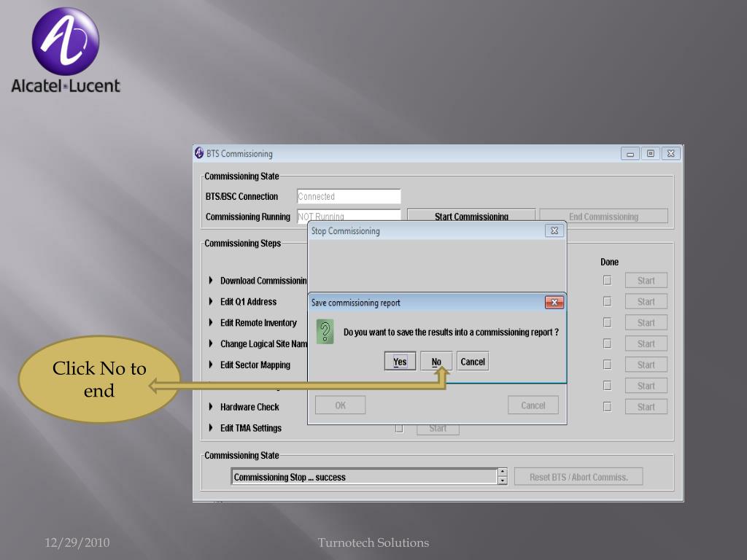Click Start for Change Logical Site Name row
The image size is (747, 560).
[x=646, y=343]
